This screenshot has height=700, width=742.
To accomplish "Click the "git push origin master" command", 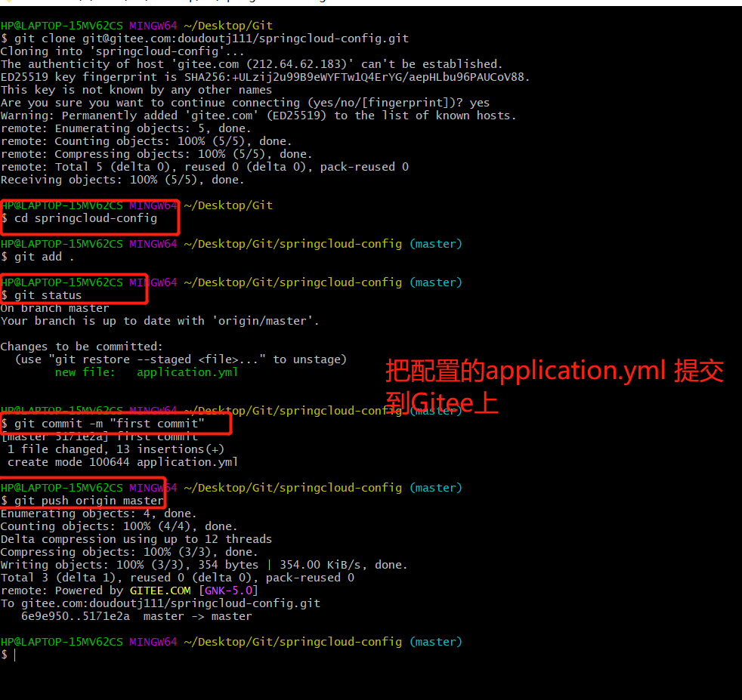I will [89, 501].
